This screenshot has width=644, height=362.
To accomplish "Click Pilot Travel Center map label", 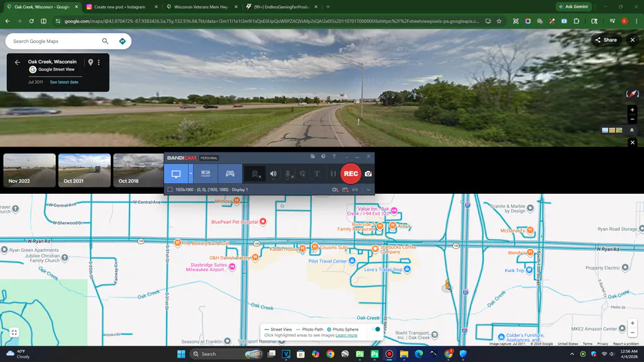I will (x=328, y=261).
